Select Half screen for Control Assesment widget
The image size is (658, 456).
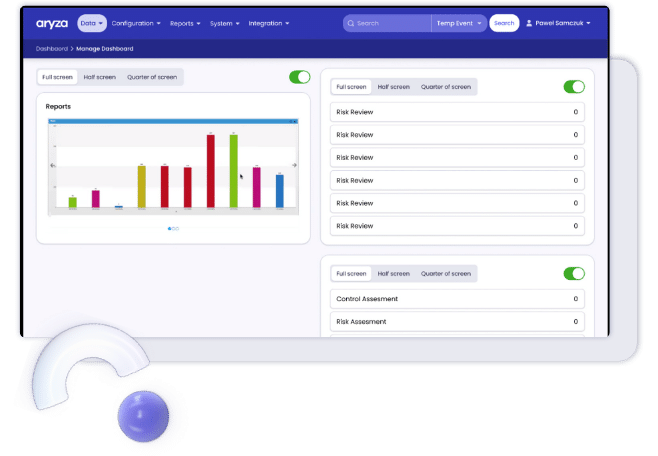pyautogui.click(x=394, y=274)
